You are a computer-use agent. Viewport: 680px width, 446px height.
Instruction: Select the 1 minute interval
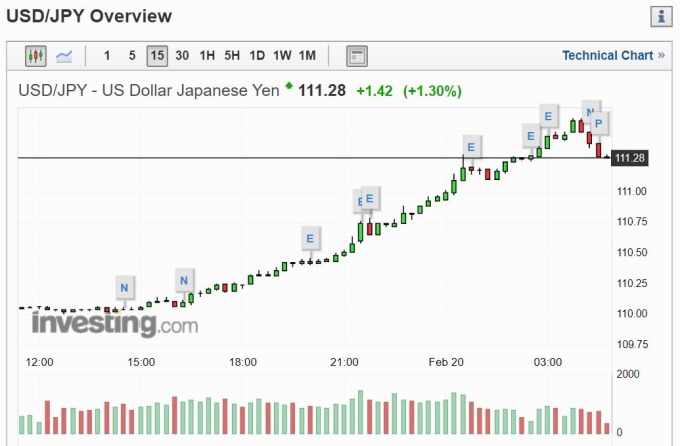107,56
